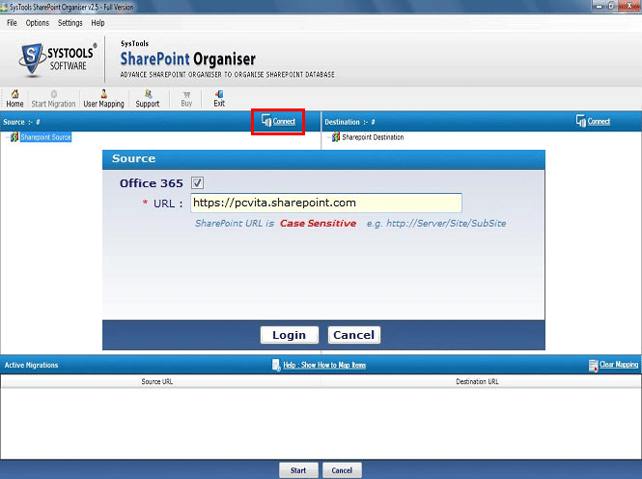Click the help document icon beside Show How to Map
The height and width of the screenshot is (479, 642).
pos(276,365)
